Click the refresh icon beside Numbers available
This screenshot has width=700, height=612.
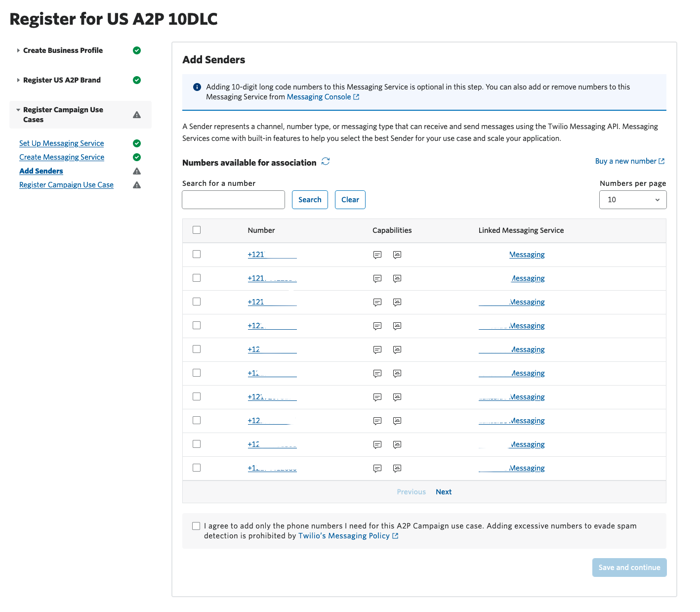[x=326, y=162]
